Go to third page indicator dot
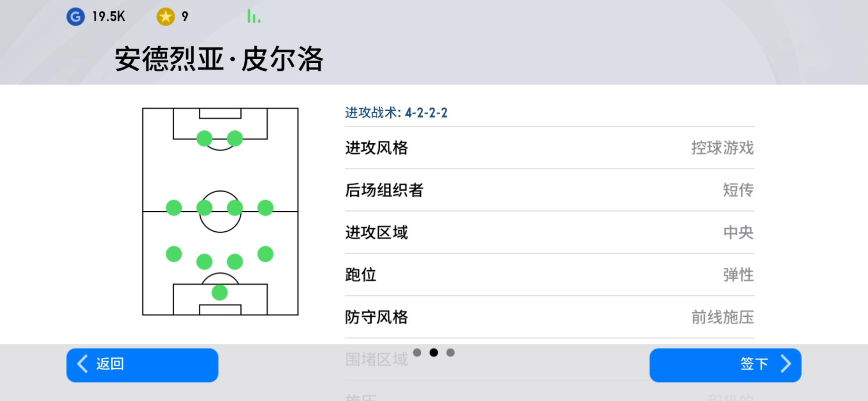 pyautogui.click(x=450, y=352)
